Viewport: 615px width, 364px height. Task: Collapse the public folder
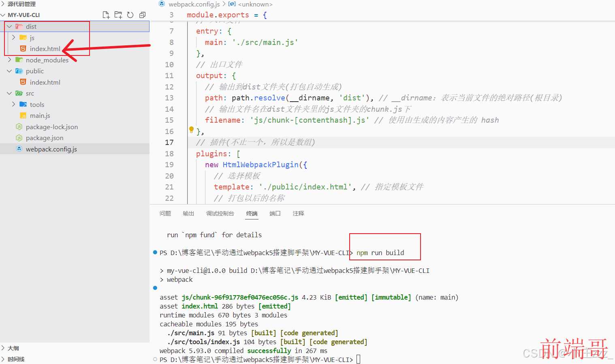pos(9,71)
